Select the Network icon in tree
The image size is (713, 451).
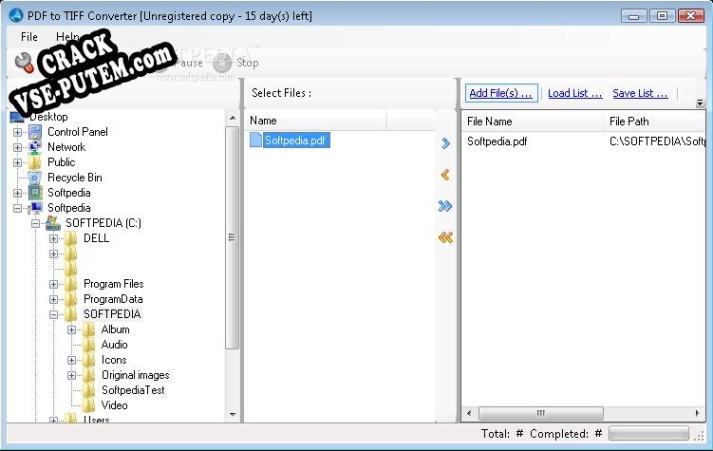pos(35,147)
